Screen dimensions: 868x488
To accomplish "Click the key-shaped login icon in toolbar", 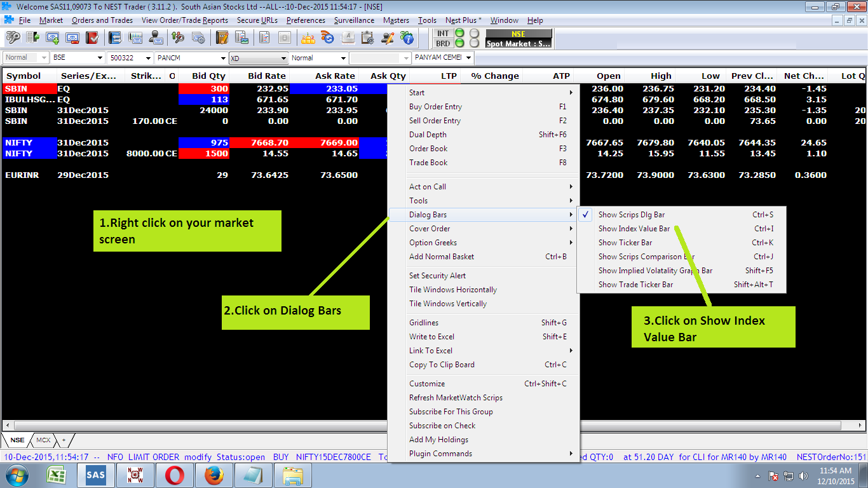I will point(13,37).
